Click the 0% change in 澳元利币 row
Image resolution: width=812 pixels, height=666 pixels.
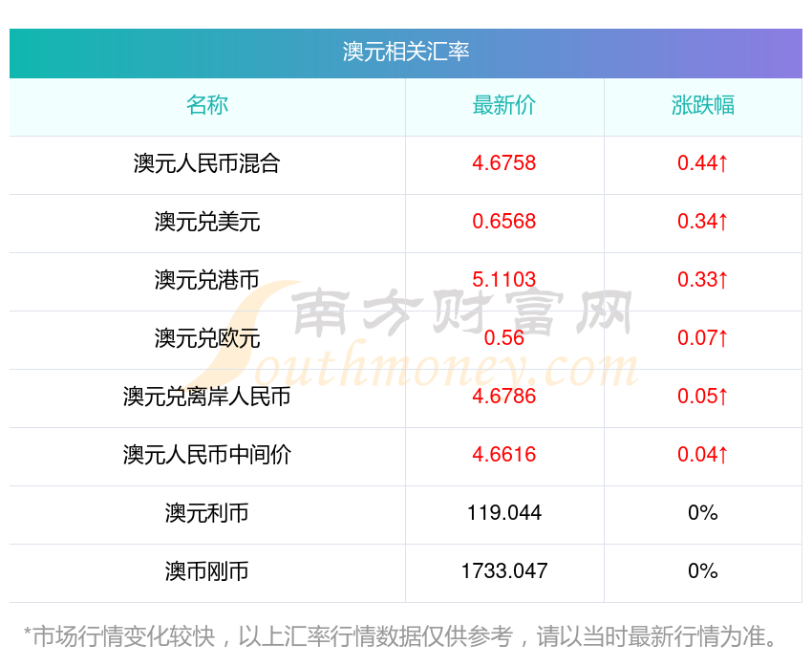(703, 513)
